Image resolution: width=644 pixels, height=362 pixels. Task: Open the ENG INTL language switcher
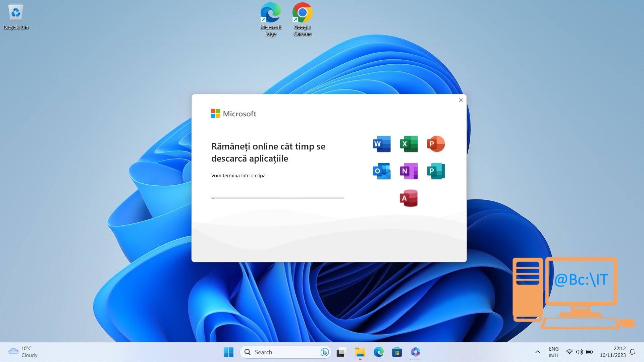click(x=553, y=352)
